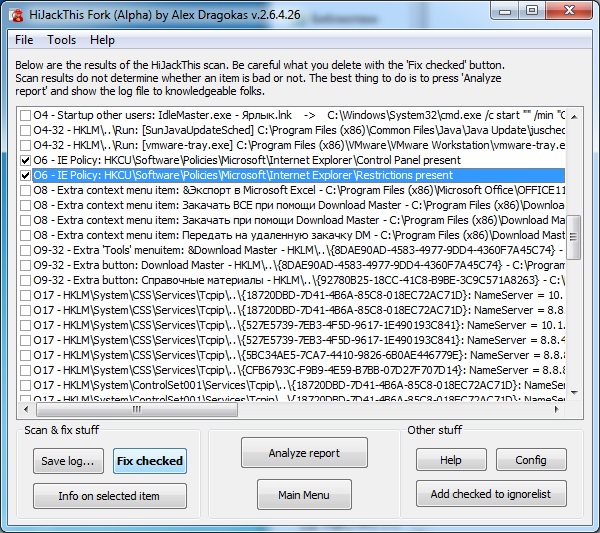Close the HiJackThis window
The width and height of the screenshot is (600, 533).
[x=569, y=11]
